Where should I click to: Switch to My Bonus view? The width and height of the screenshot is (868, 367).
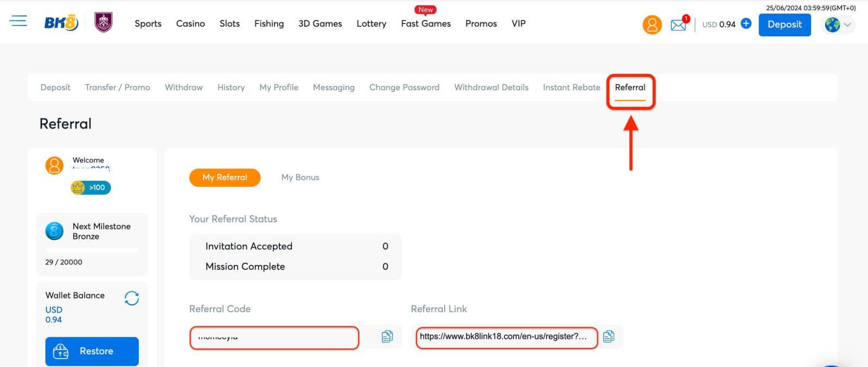tap(300, 178)
